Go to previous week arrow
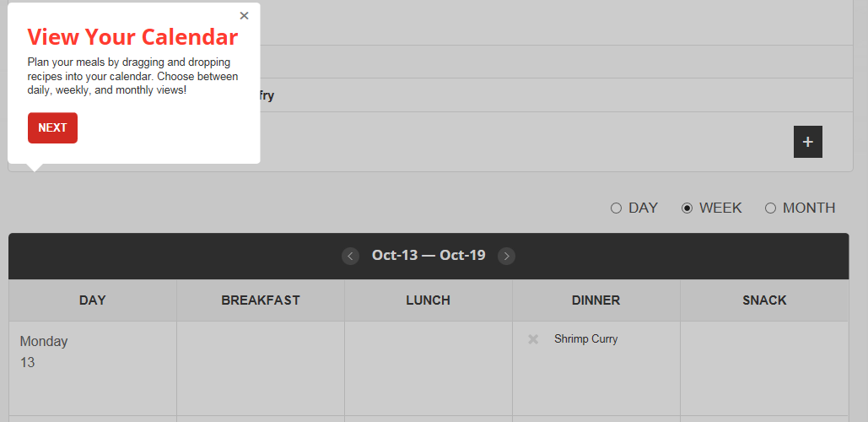Screen dimensions: 868x422 tap(350, 256)
